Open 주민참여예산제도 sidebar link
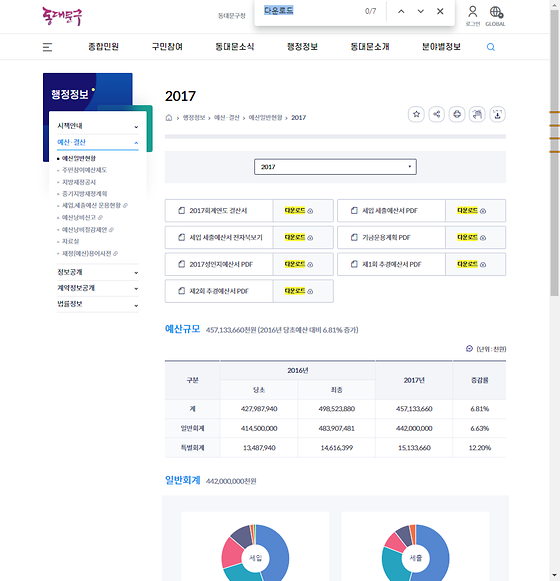The height and width of the screenshot is (581, 560). (x=84, y=170)
